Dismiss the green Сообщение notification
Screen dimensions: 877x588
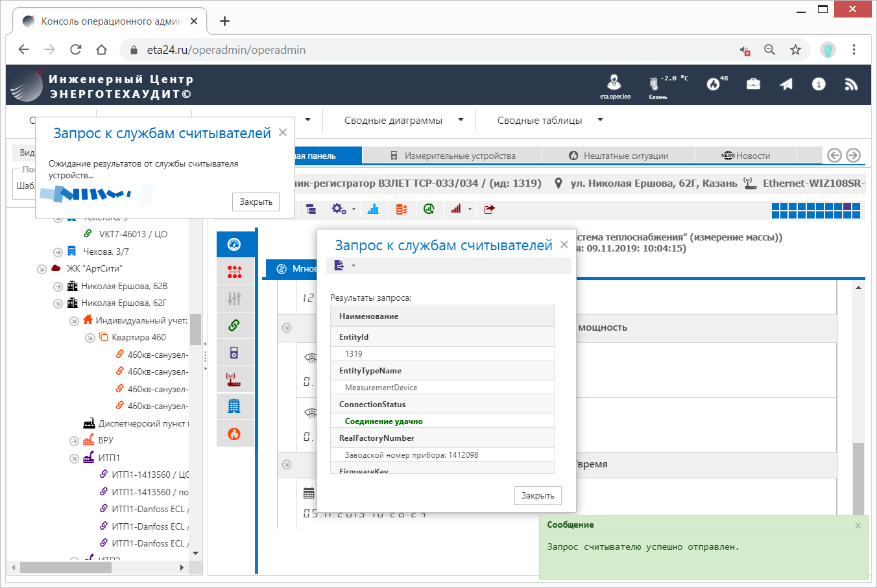(858, 525)
